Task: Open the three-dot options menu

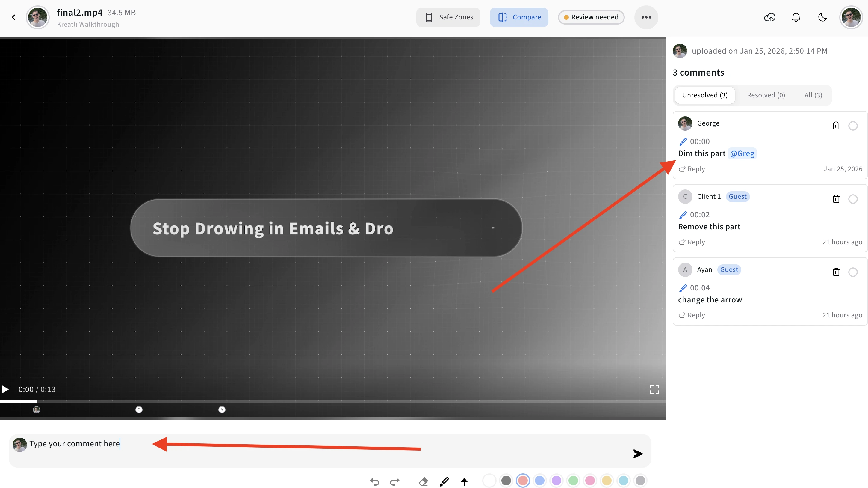Action: coord(646,17)
